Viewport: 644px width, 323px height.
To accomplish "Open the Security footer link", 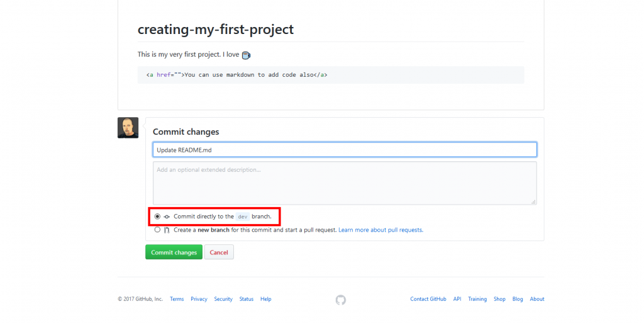I will pyautogui.click(x=223, y=299).
